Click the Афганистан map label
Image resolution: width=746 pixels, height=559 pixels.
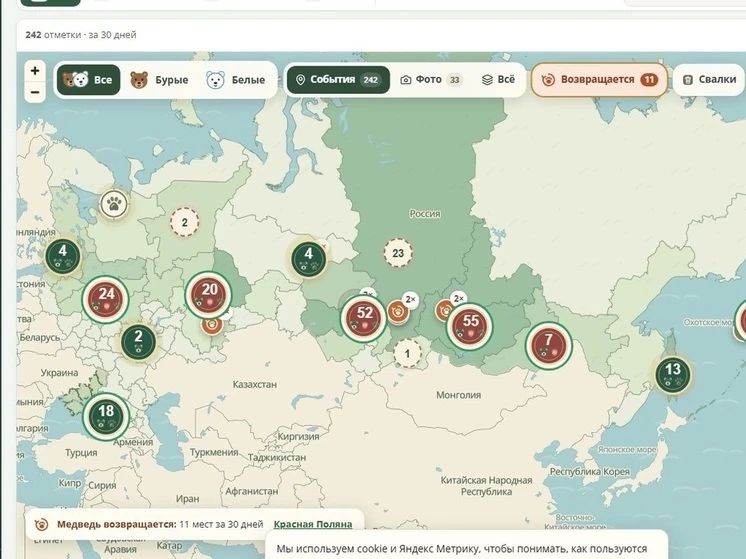(x=252, y=491)
